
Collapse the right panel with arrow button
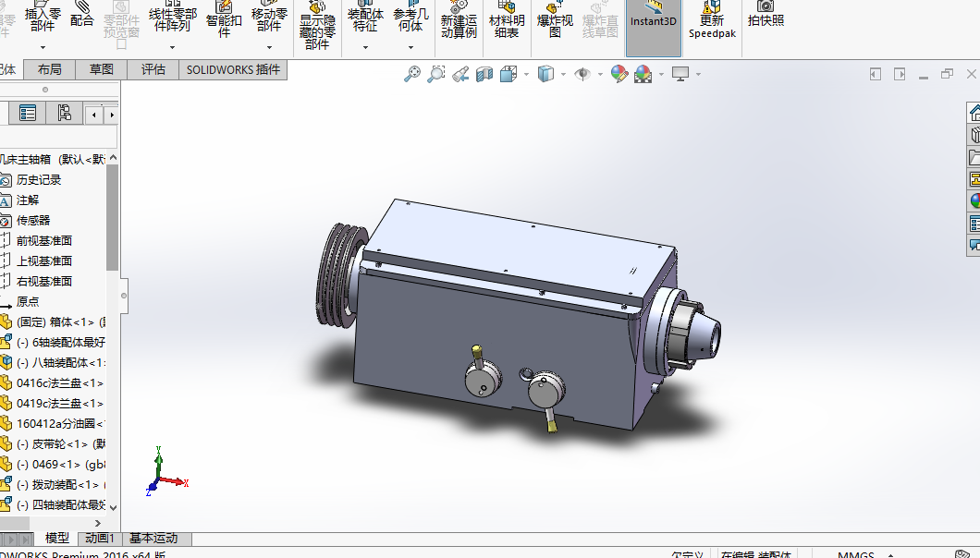pos(900,74)
